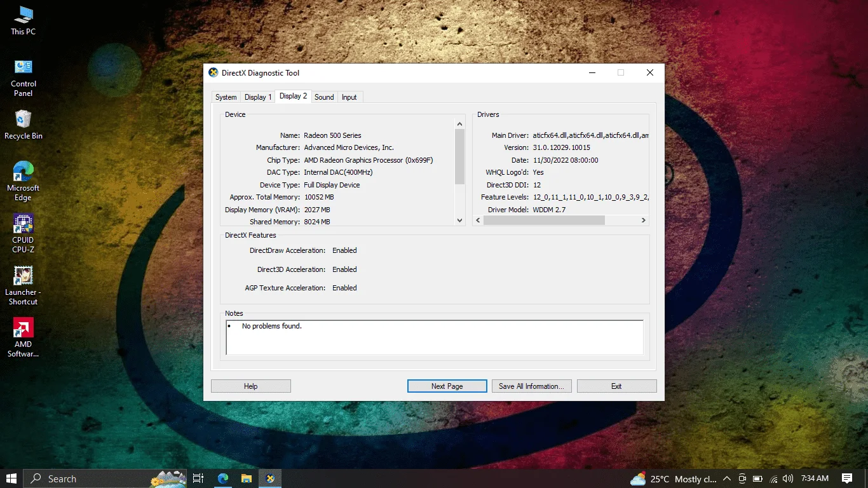Click 'Enabled' next to Direct3D Acceleration
Viewport: 868px width, 488px height.
pyautogui.click(x=344, y=269)
